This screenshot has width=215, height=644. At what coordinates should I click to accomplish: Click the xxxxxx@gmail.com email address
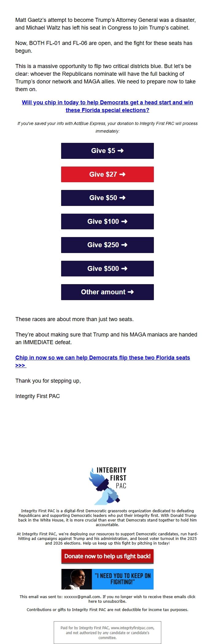point(82,597)
